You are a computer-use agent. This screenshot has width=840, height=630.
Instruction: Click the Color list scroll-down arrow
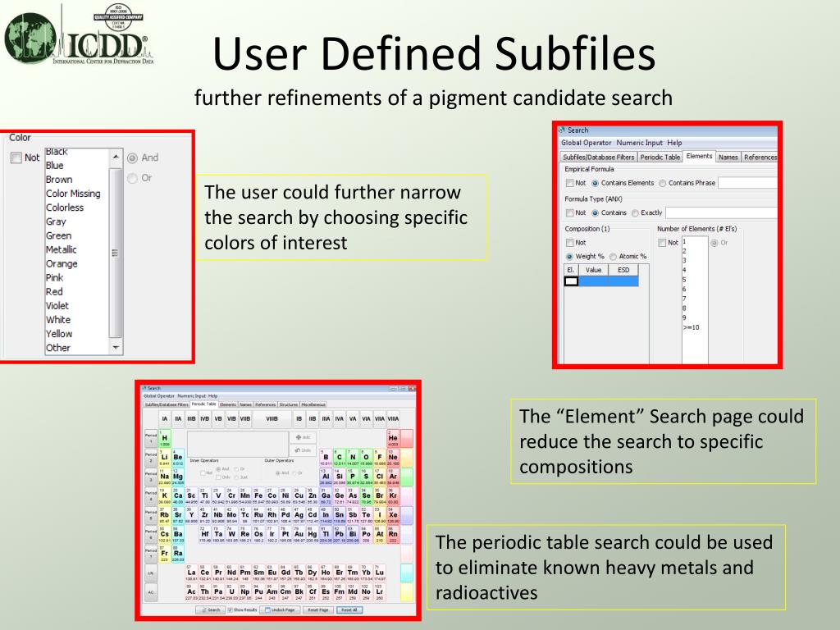click(116, 348)
